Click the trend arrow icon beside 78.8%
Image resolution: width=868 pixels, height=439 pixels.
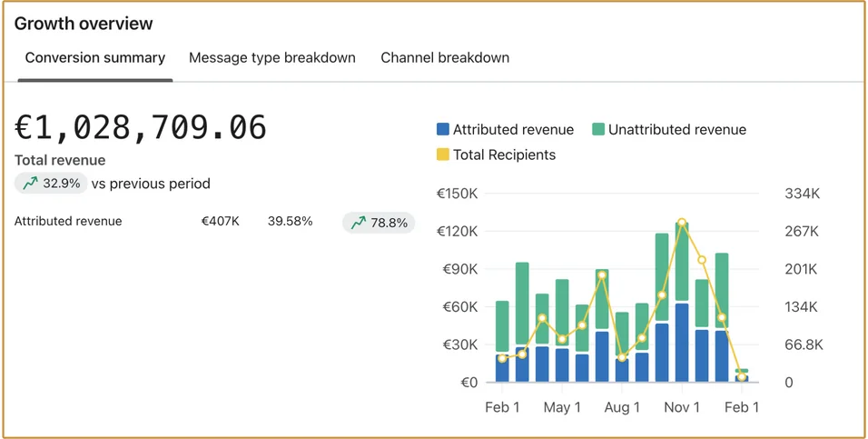click(359, 223)
